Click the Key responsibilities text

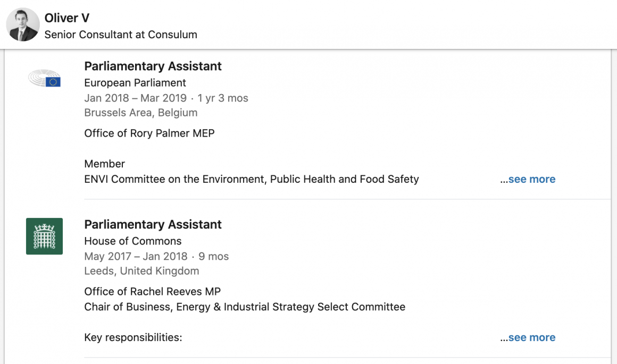click(133, 338)
